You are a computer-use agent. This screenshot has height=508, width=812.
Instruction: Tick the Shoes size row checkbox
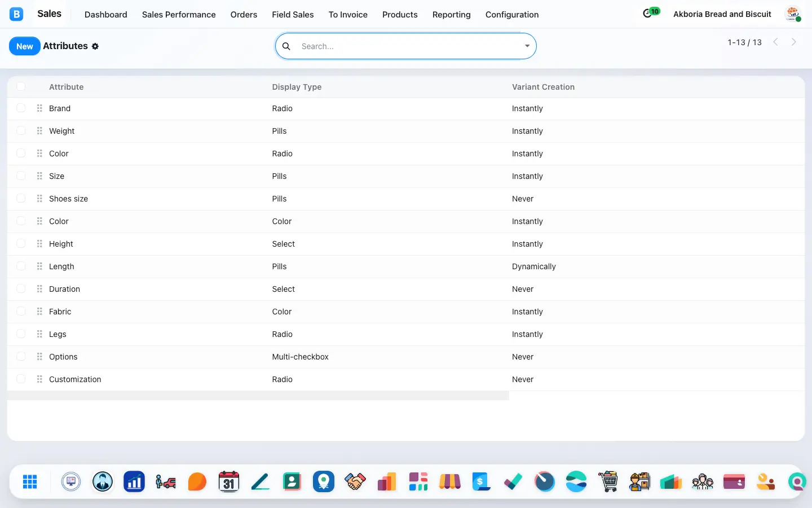[x=21, y=198]
